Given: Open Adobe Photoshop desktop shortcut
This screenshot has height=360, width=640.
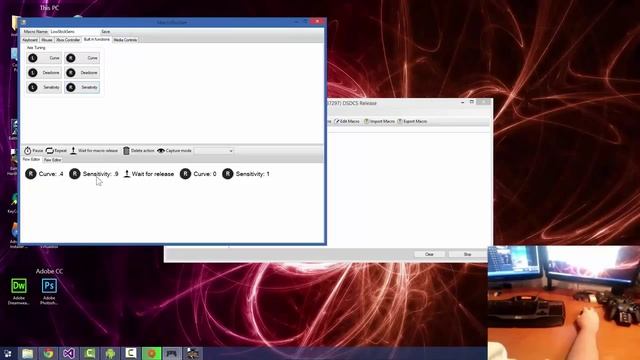Looking at the screenshot, I should (x=49, y=291).
